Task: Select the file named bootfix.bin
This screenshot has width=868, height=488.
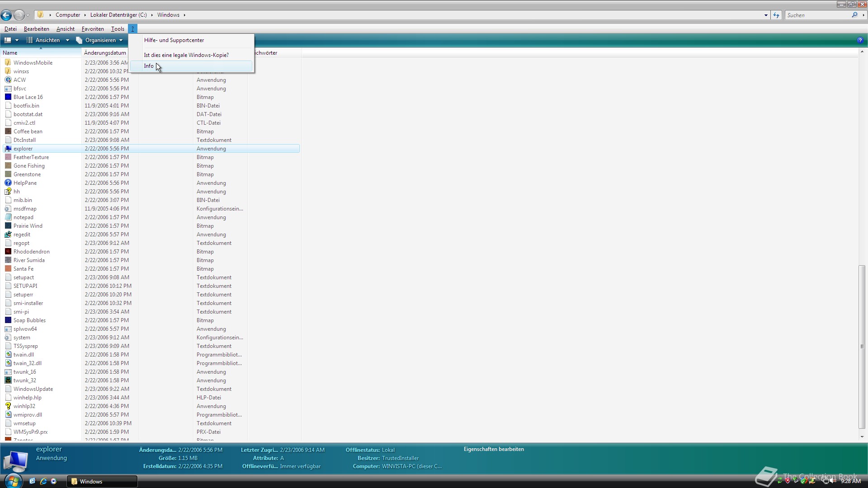Action: 26,105
